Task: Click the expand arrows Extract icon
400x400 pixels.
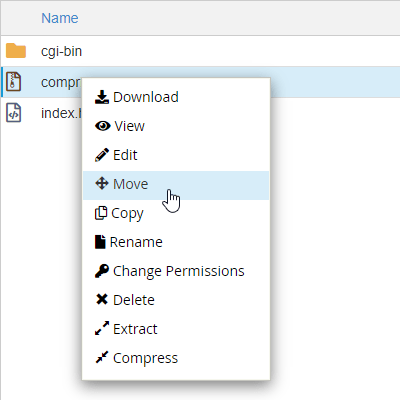Action: tap(102, 328)
